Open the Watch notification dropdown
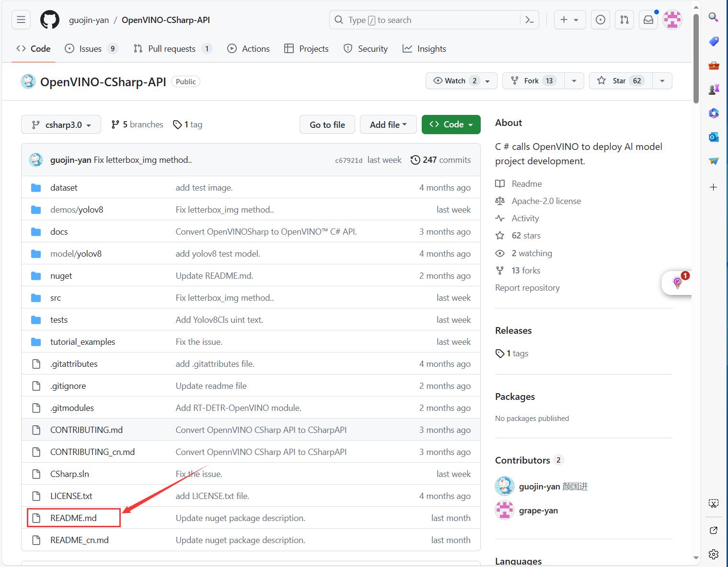The width and height of the screenshot is (728, 567). [x=461, y=81]
